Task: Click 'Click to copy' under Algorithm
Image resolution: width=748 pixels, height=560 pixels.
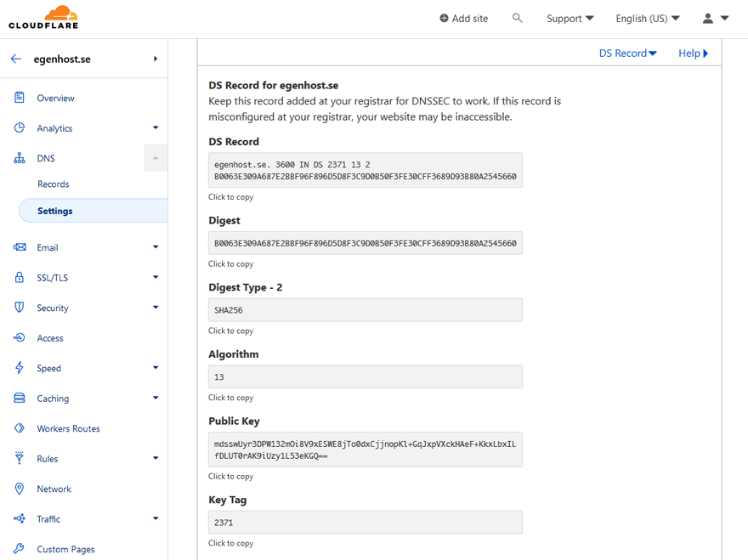Action: (231, 398)
